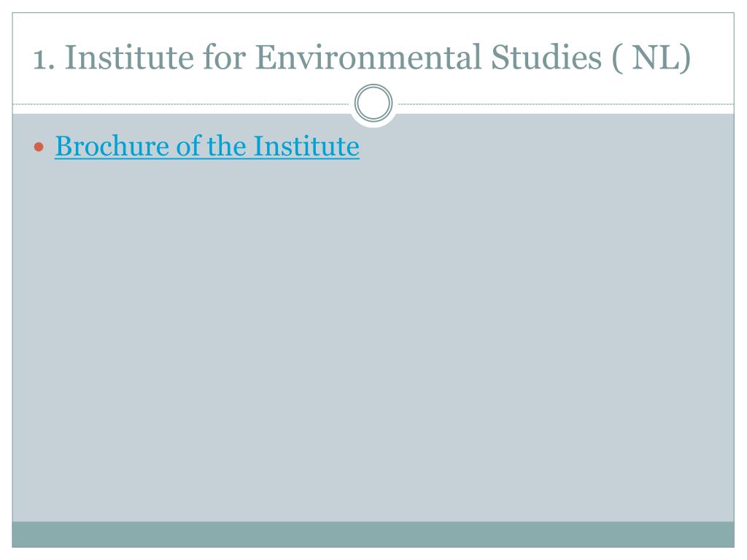Viewport: 747px width, 560px height.
Task: Click the word "of" in the hyperlink
Action: point(187,146)
